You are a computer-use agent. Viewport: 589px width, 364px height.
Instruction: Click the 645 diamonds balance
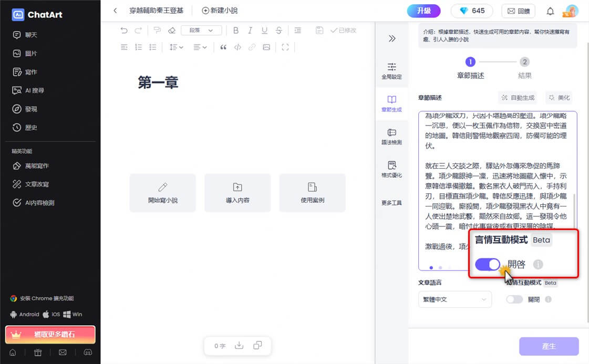(472, 11)
